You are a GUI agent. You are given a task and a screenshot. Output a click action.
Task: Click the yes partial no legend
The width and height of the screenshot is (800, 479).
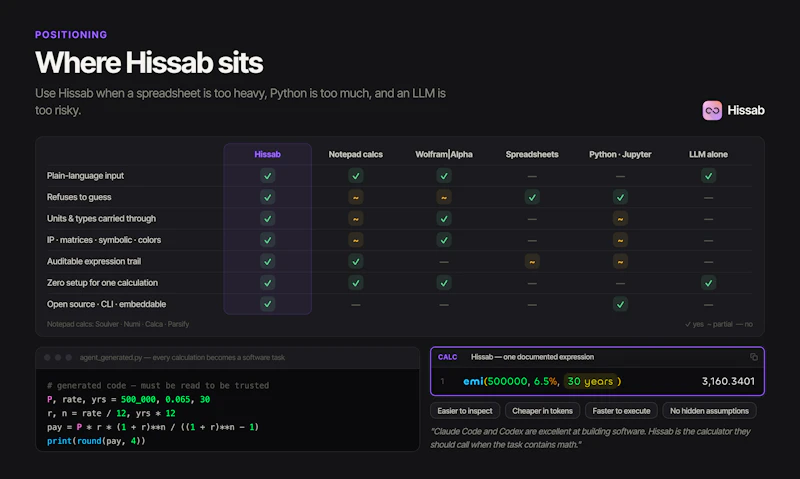(718, 324)
